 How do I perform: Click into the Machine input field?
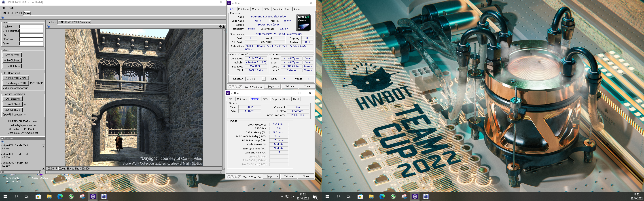[x=31, y=27]
